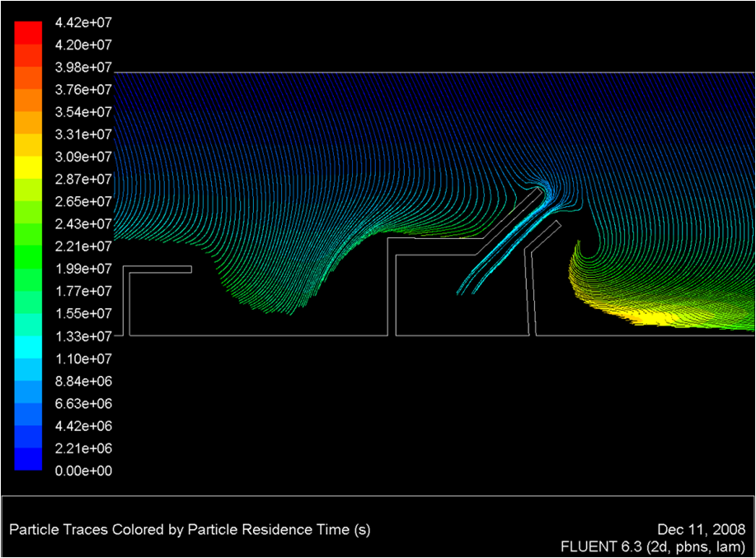Click the cyan legend band near 1.10e+07
The image size is (756, 558).
[x=28, y=347]
